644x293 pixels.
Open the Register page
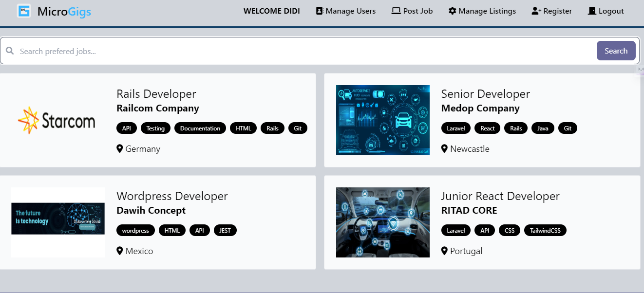pyautogui.click(x=552, y=11)
